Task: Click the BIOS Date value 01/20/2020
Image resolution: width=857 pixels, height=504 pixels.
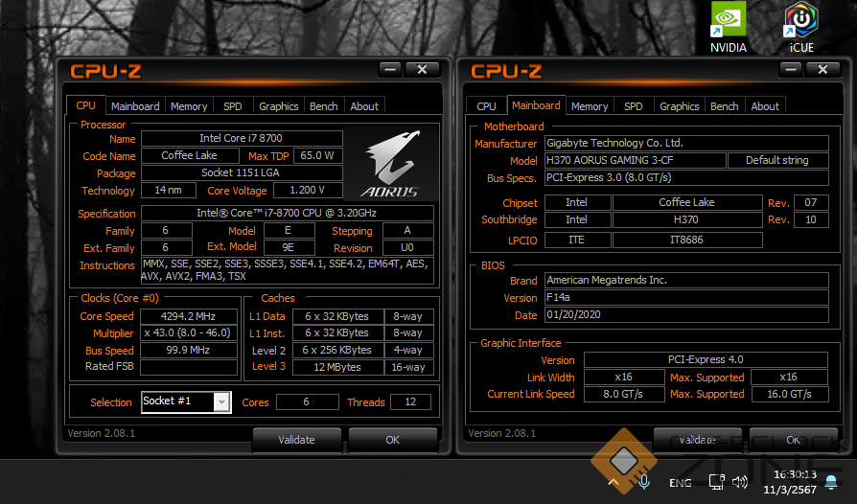Action: coord(686,314)
